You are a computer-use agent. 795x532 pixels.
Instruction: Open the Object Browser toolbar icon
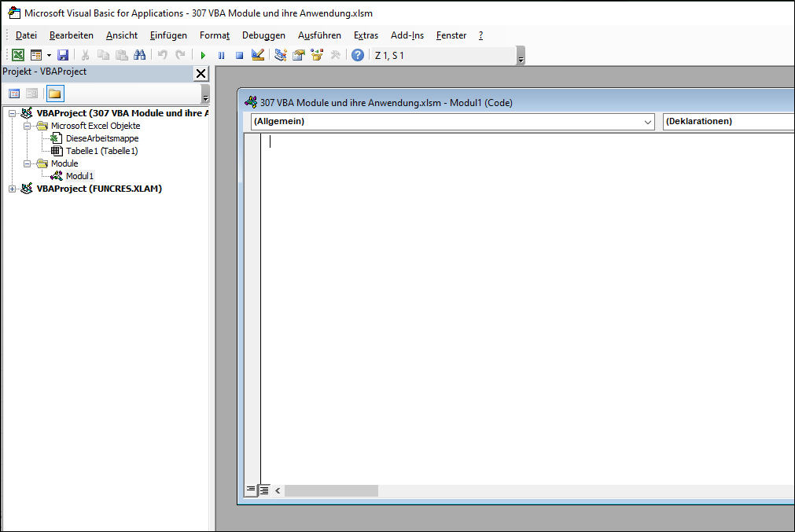[x=317, y=55]
